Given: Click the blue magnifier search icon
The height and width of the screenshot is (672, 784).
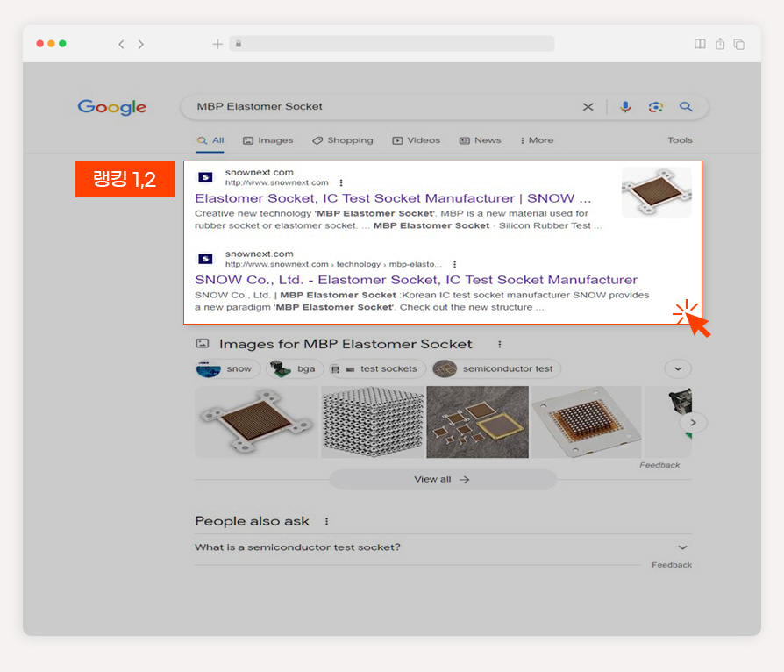Looking at the screenshot, I should pos(686,106).
